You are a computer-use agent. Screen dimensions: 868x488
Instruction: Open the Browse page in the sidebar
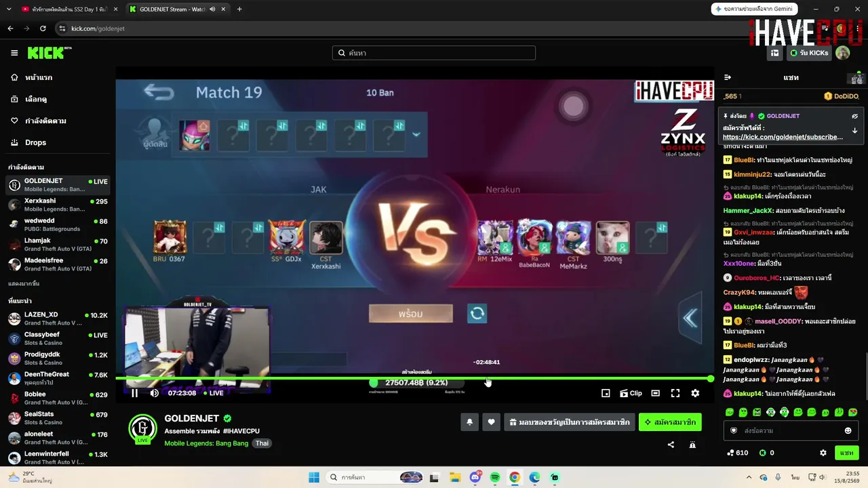[x=58, y=99]
